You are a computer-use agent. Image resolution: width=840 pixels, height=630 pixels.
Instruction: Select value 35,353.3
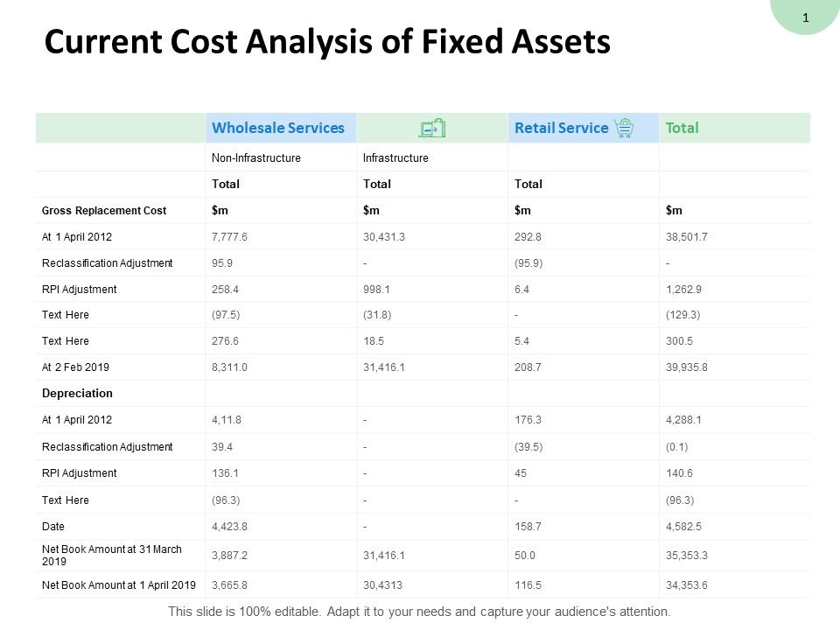click(686, 556)
